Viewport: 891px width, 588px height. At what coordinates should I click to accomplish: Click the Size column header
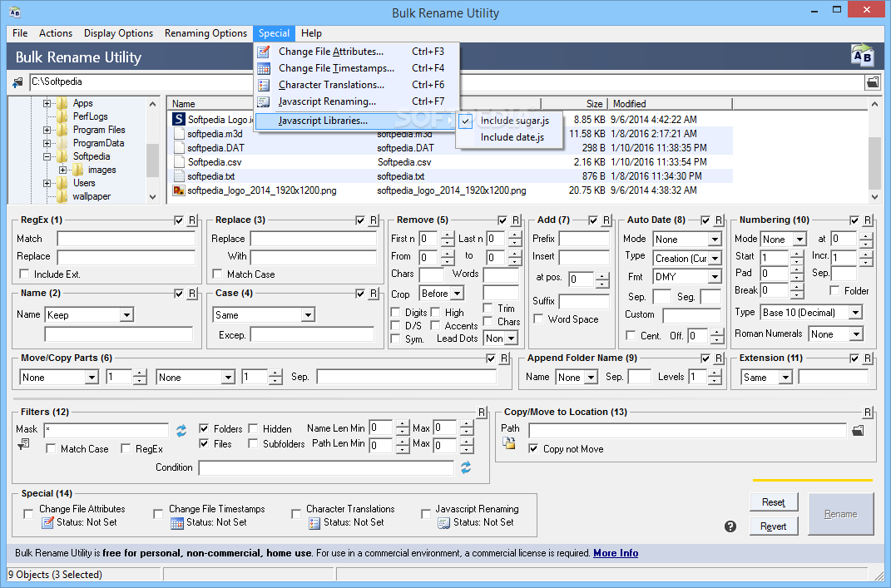tap(574, 104)
